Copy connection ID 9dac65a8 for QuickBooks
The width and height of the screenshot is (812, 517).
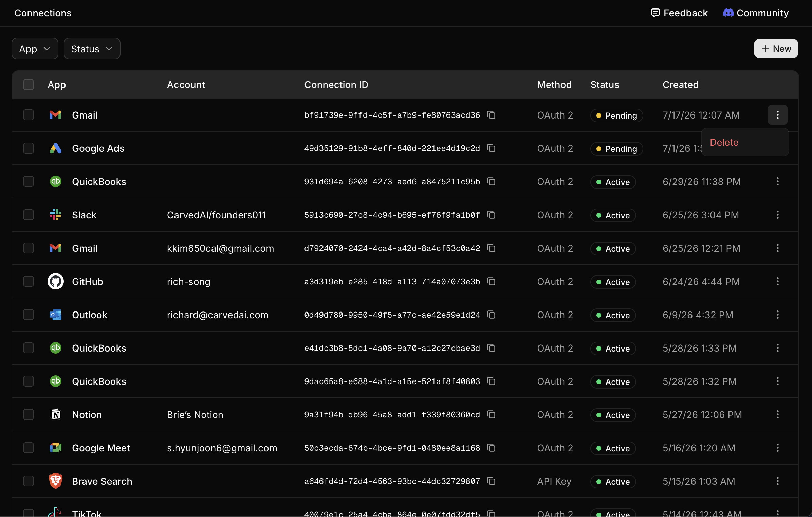coord(491,381)
